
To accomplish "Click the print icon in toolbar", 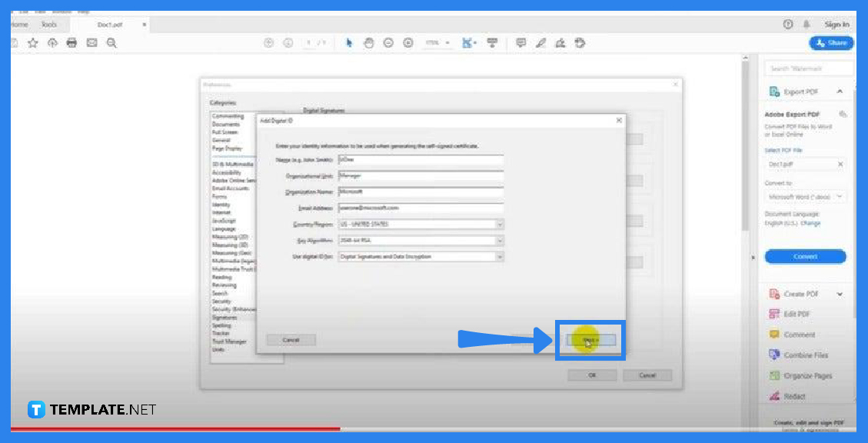I will [72, 43].
